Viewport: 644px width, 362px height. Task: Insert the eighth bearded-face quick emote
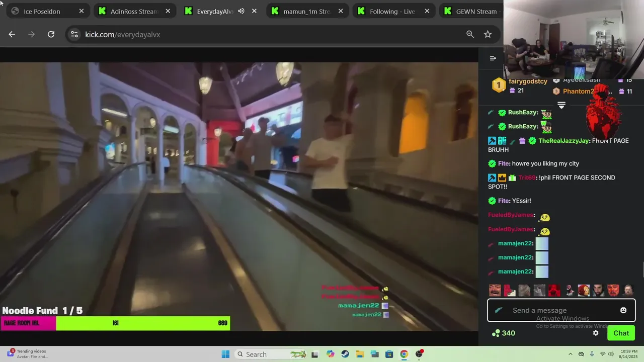click(598, 291)
